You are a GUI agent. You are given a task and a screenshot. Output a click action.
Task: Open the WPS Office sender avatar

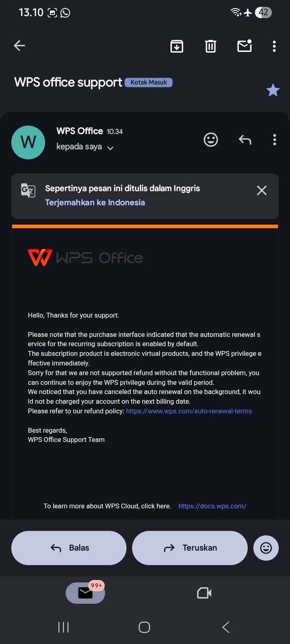[x=28, y=142]
